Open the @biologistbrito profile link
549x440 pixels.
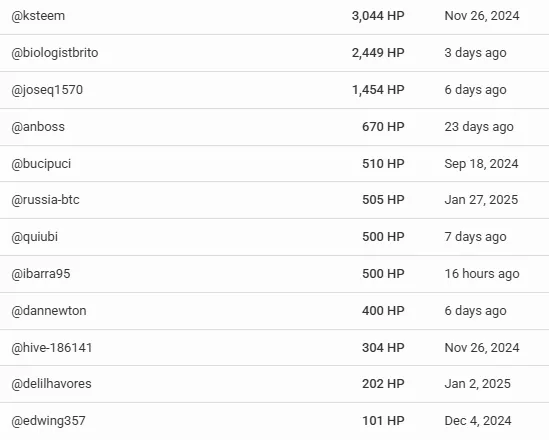(x=55, y=53)
